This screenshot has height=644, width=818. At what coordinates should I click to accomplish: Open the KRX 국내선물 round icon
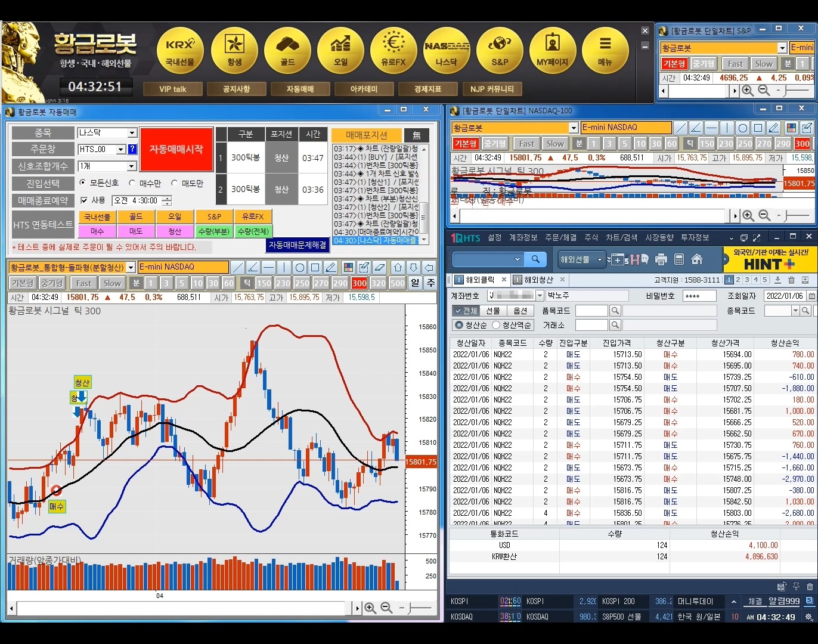180,51
